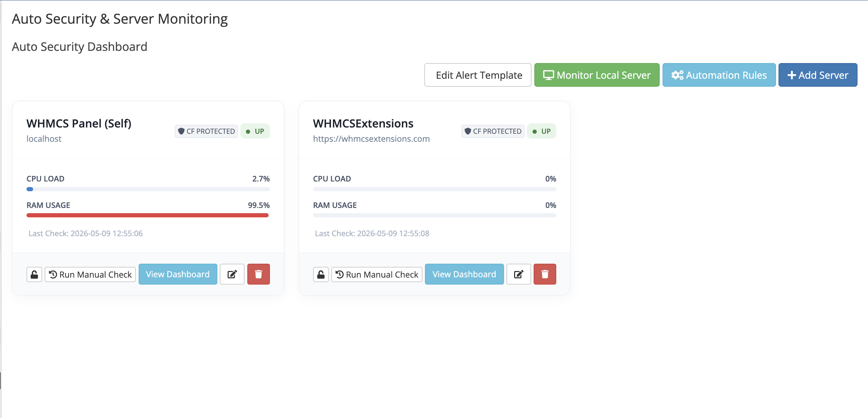Open Monitor Local Server
The width and height of the screenshot is (868, 418).
(597, 75)
